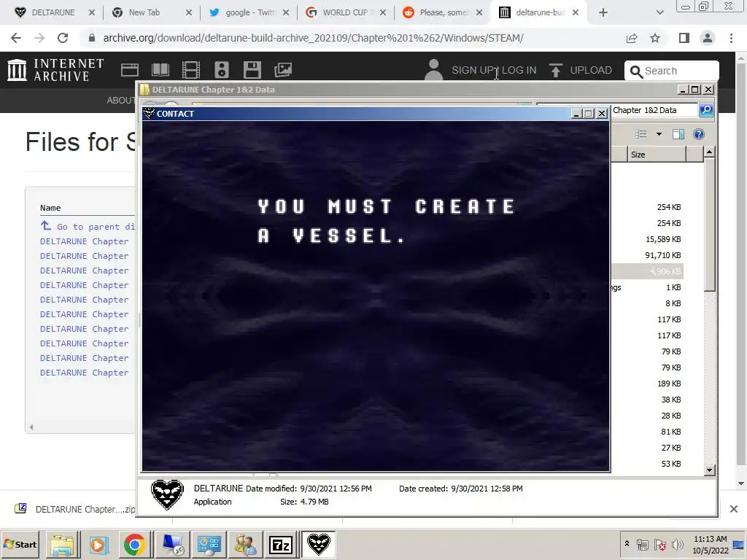This screenshot has height=560, width=747.
Task: Open Internet Archive software floppy icon
Action: pyautogui.click(x=252, y=70)
